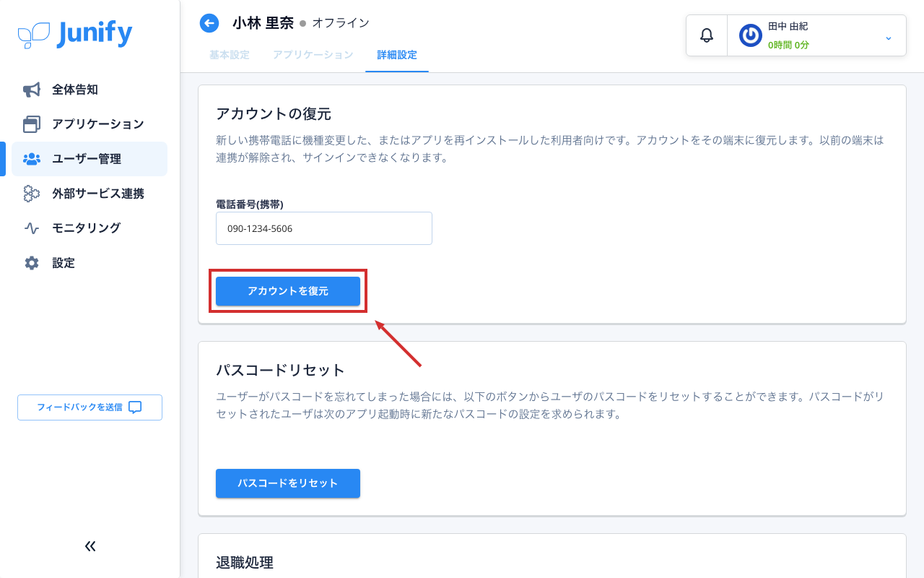Viewport: 924px width, 578px height.
Task: Open ユーザー管理 in the sidebar menu
Action: [90, 159]
